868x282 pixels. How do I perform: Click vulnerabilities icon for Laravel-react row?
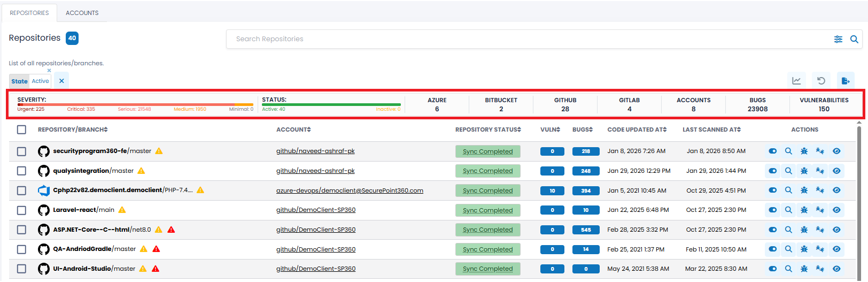(820, 210)
